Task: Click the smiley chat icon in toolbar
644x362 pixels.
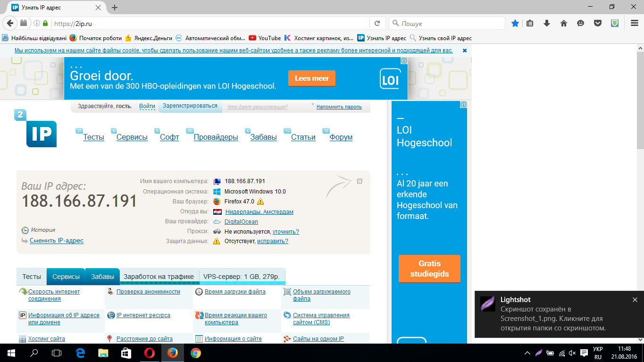Action: pos(580,23)
